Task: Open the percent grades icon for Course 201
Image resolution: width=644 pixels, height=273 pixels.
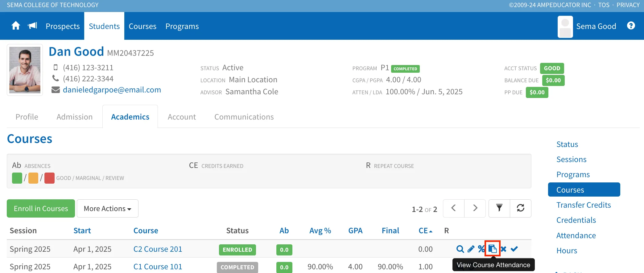Action: 481,249
